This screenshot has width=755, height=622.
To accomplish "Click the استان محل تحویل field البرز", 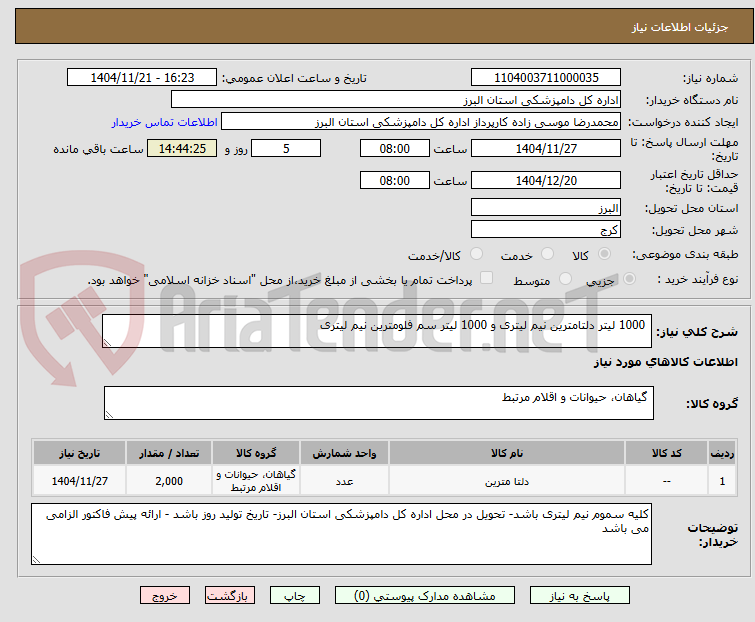I will 546,207.
